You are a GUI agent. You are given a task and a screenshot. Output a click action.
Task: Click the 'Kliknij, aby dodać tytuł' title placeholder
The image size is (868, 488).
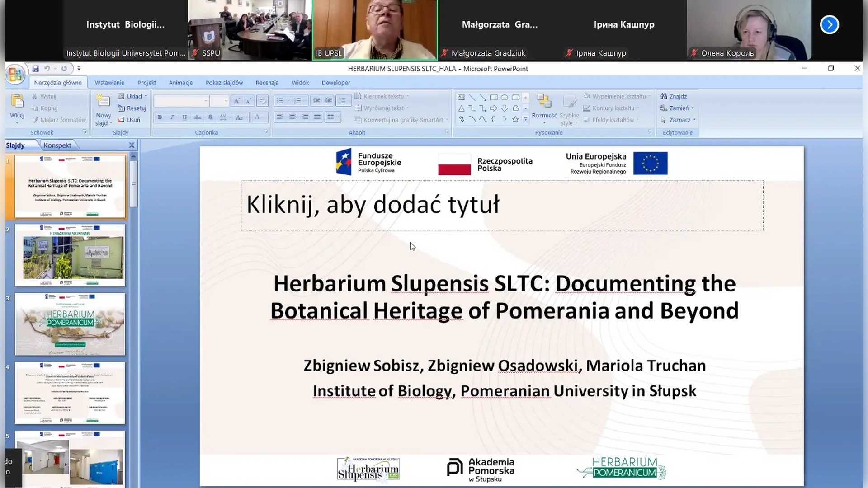point(502,206)
